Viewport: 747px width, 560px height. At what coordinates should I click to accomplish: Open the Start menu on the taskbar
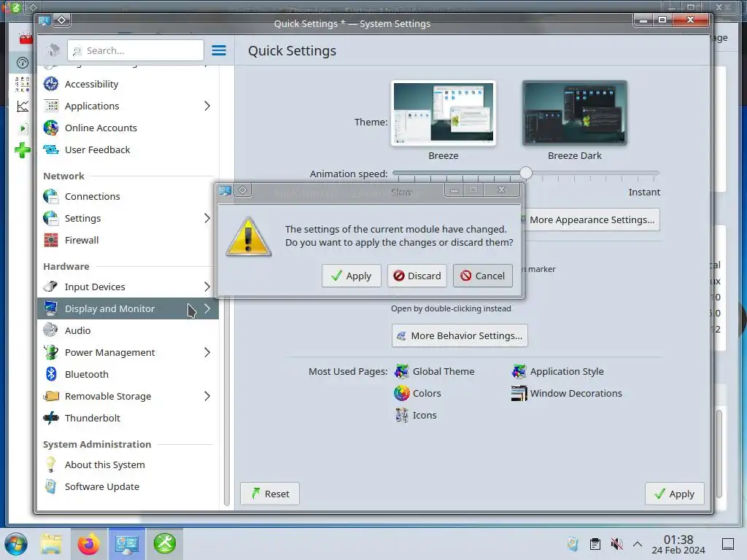(16, 544)
